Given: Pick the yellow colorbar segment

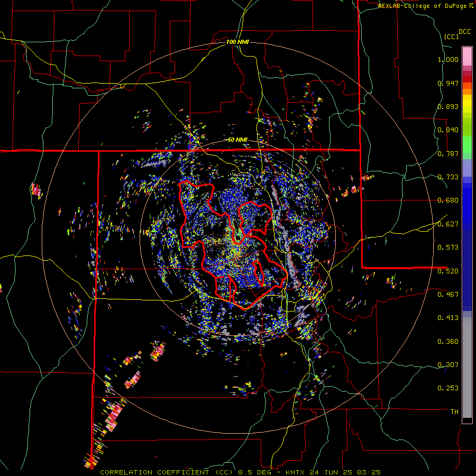Looking at the screenshot, I should click(x=467, y=104).
